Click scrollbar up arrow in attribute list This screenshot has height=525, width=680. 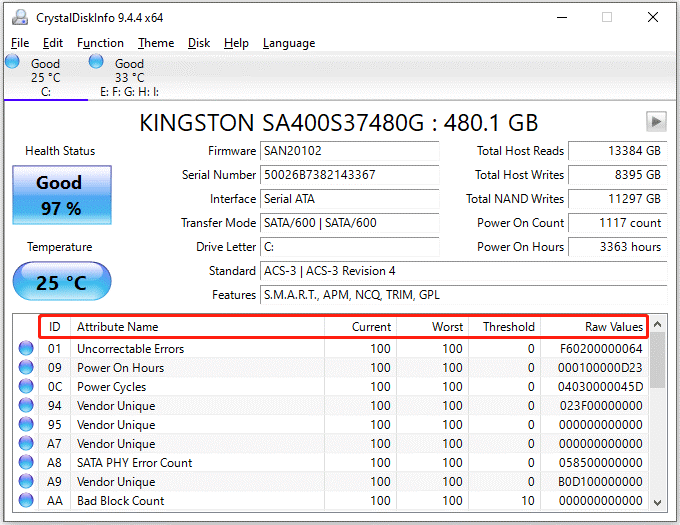point(657,324)
